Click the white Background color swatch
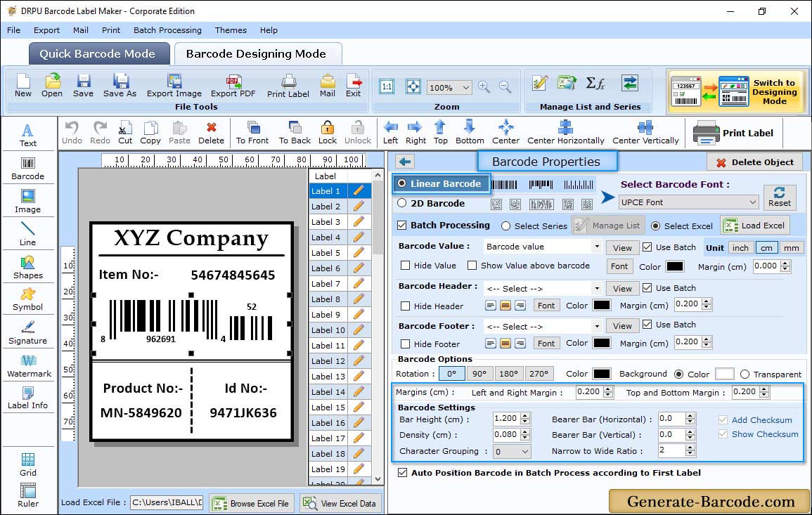Screen dimensions: 812x515 coord(725,374)
